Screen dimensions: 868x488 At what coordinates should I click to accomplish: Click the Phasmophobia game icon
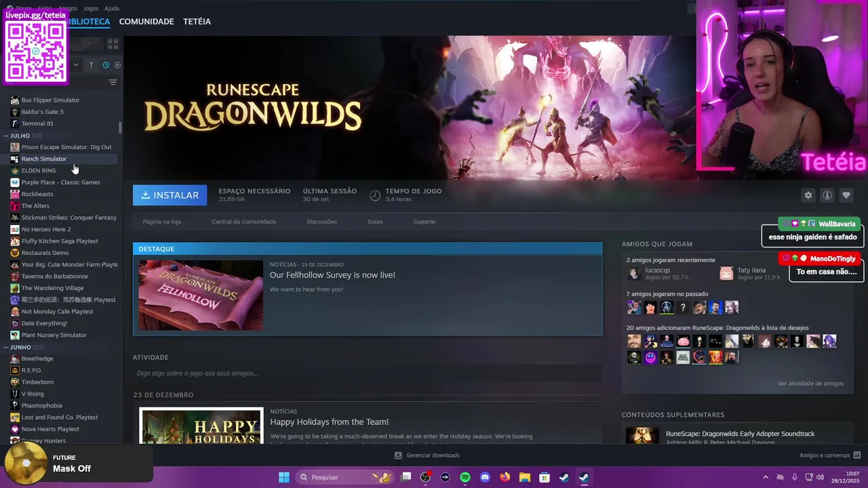click(14, 405)
